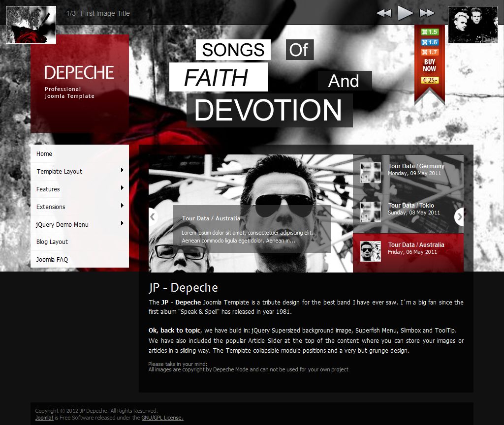Screen dimensions: 504x425
Task: Open the rose thumbnail at top left
Action: [31, 25]
